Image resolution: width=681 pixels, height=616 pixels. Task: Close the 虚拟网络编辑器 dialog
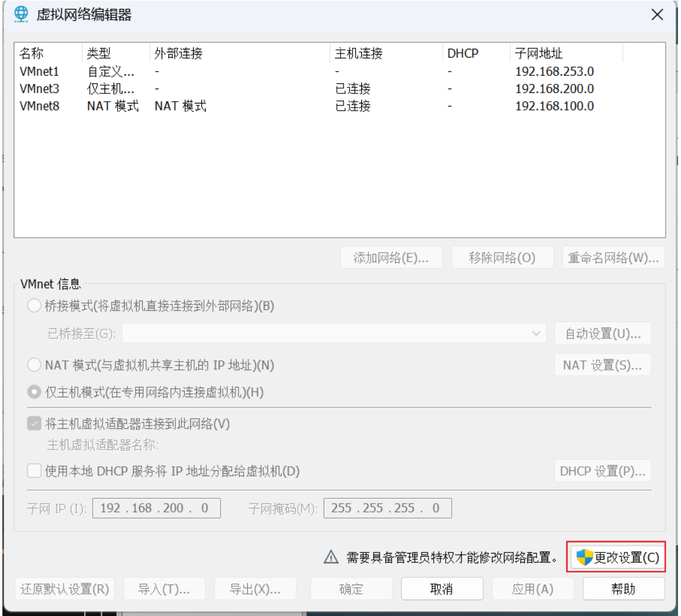[657, 15]
